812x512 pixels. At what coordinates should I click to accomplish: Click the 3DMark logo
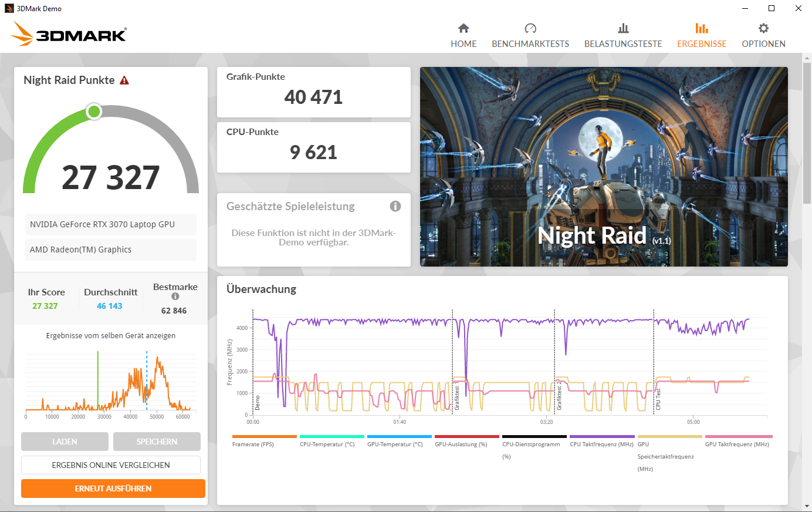(x=69, y=34)
